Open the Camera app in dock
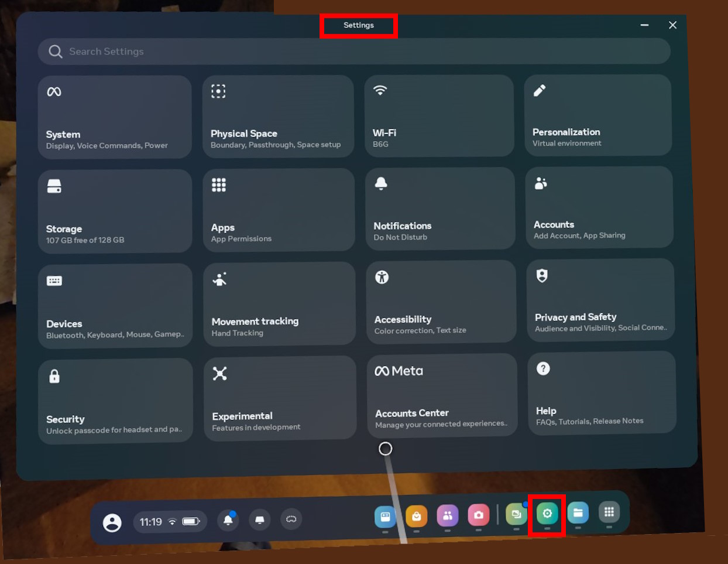This screenshot has width=728, height=564. tap(478, 515)
